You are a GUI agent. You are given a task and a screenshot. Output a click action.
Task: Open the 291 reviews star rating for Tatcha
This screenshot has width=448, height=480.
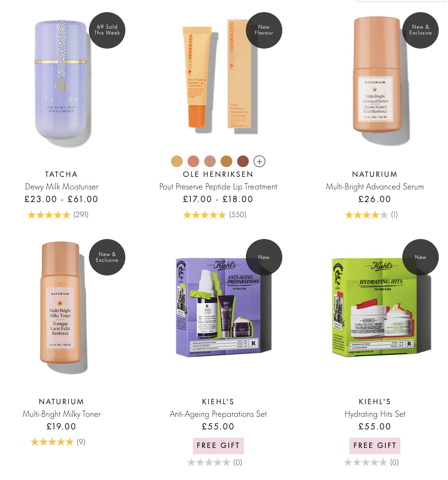point(58,215)
